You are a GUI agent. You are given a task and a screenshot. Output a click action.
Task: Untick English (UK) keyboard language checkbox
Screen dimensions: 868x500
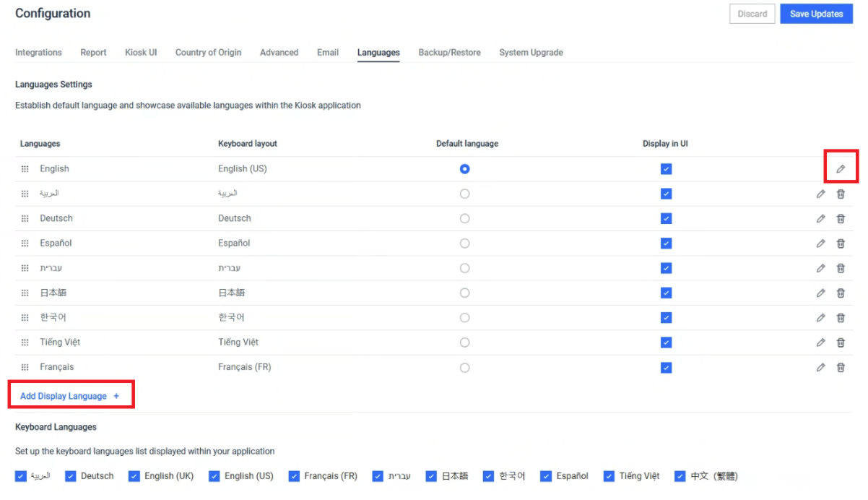[134, 476]
